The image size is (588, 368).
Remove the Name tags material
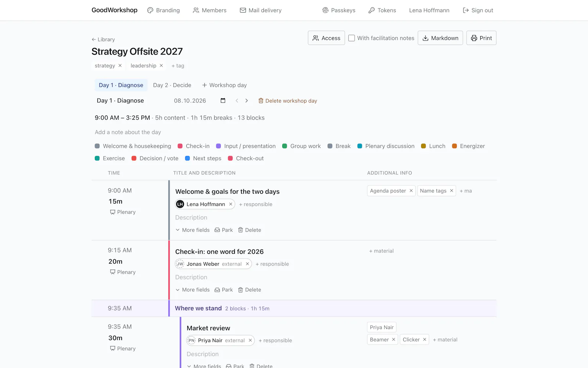click(451, 191)
